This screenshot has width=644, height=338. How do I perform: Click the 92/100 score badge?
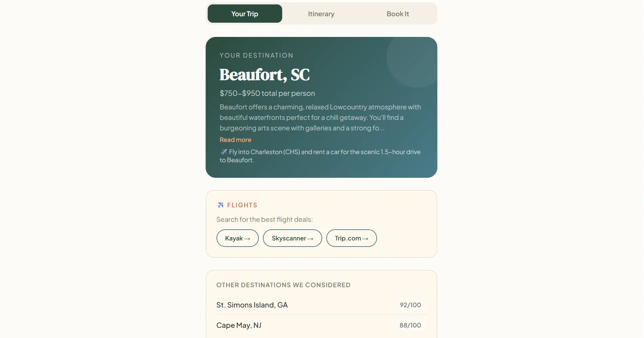[x=410, y=305]
